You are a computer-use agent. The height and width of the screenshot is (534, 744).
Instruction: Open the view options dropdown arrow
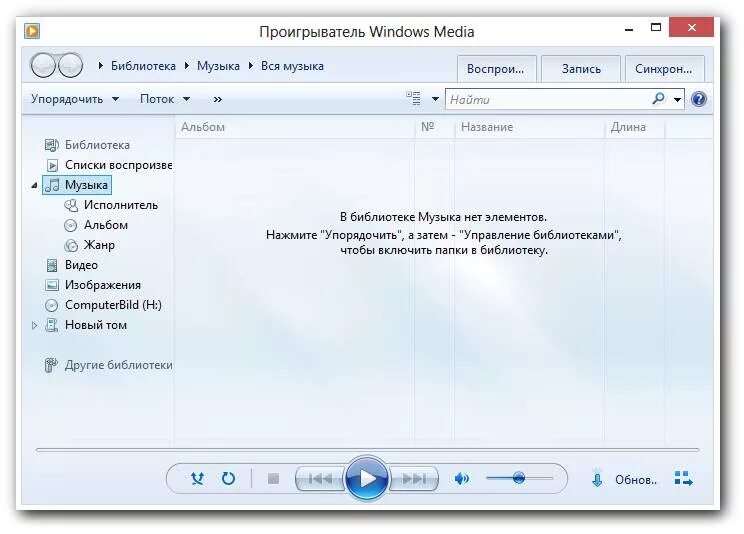tap(435, 99)
